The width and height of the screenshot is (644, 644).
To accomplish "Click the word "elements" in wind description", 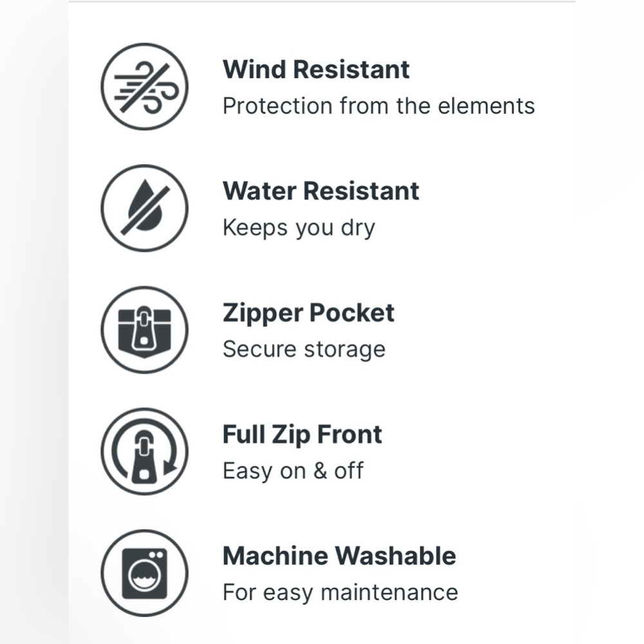I will point(486,106).
